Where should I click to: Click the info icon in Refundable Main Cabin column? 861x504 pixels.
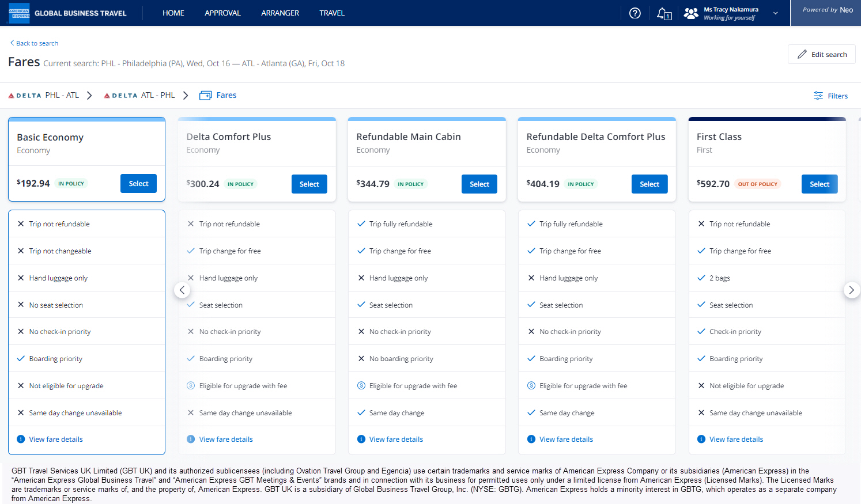point(361,439)
